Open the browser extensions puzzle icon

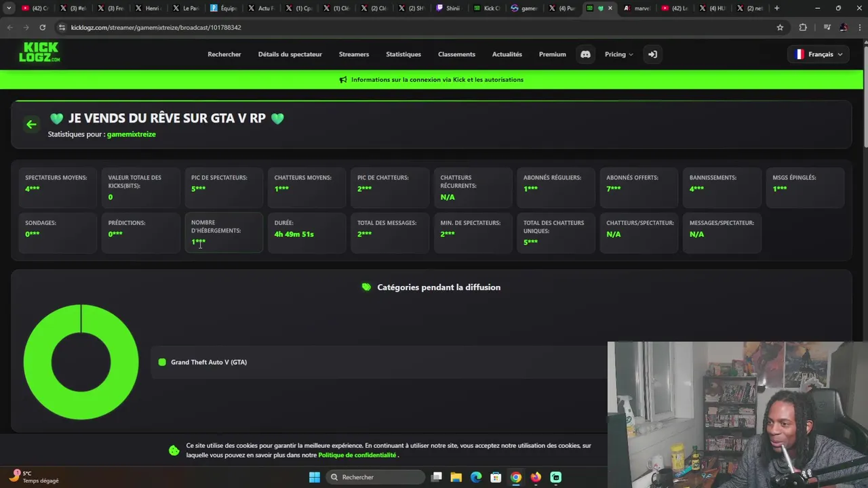(803, 27)
